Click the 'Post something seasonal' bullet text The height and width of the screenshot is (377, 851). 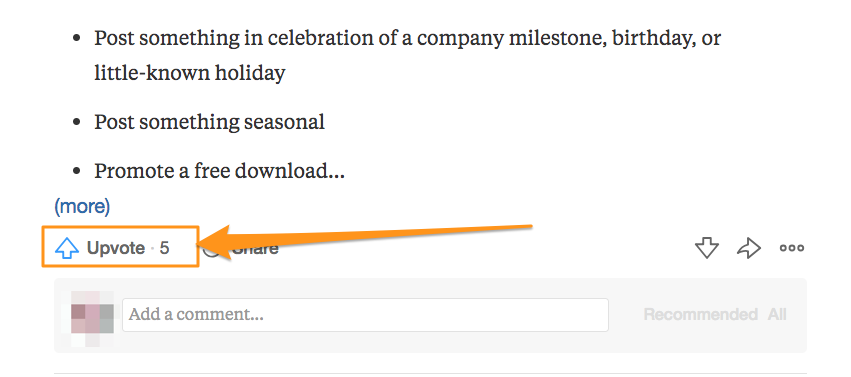[209, 122]
